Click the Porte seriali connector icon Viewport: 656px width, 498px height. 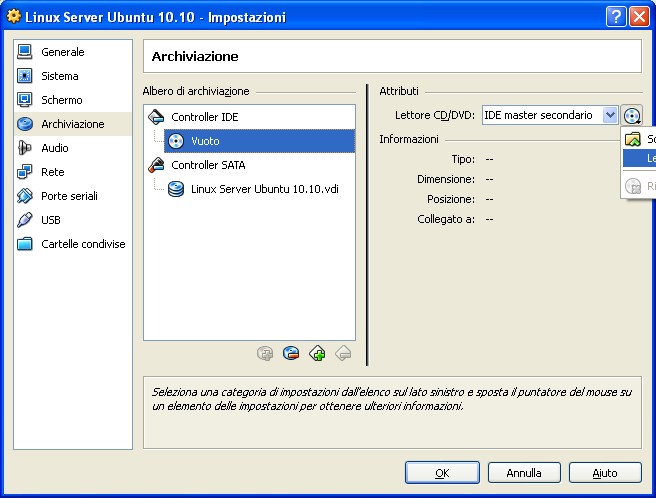click(25, 196)
